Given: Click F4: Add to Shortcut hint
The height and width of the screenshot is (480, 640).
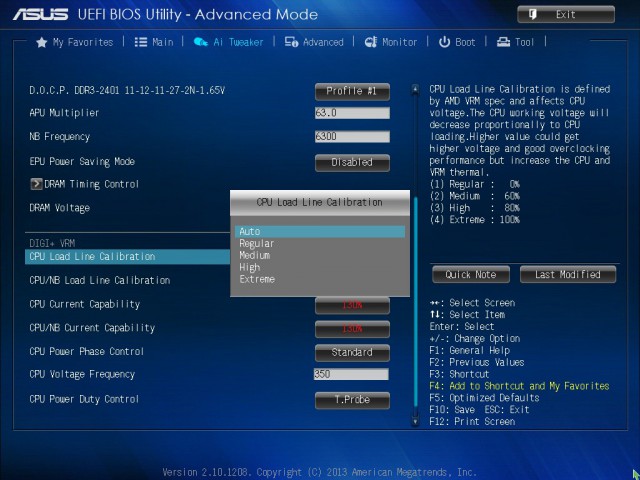Looking at the screenshot, I should coord(519,386).
